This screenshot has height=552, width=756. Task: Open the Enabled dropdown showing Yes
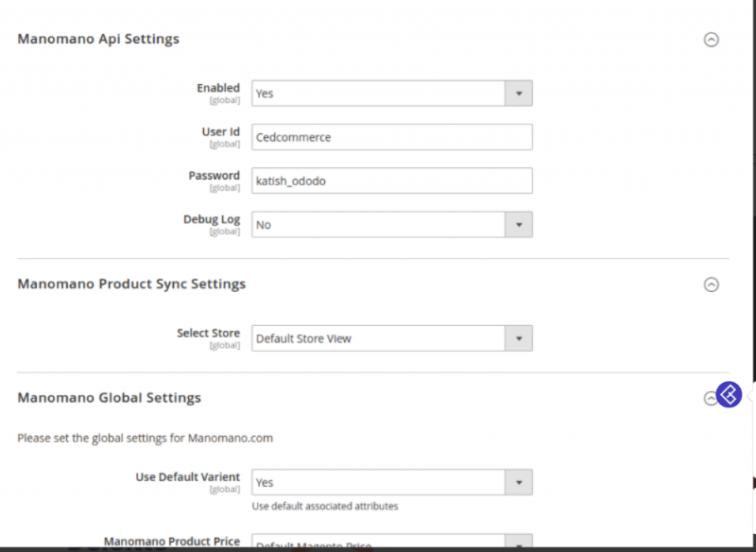click(391, 94)
